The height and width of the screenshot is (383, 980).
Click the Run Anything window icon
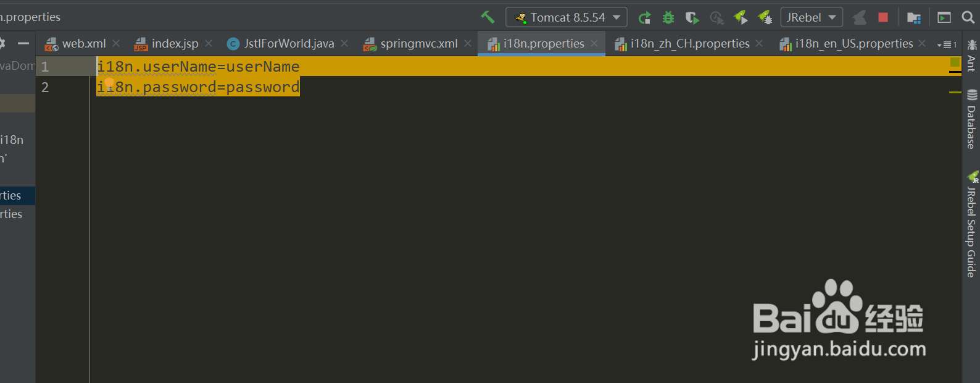pos(944,17)
